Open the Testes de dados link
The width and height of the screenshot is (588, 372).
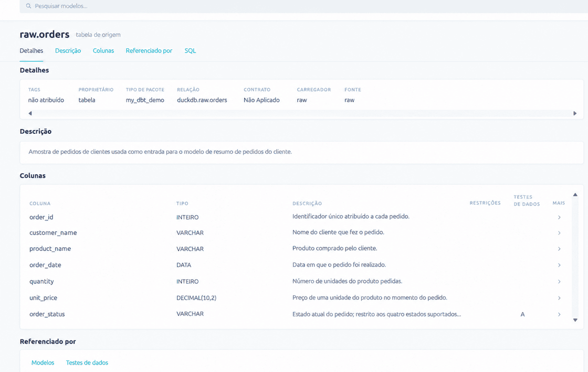[x=87, y=363]
